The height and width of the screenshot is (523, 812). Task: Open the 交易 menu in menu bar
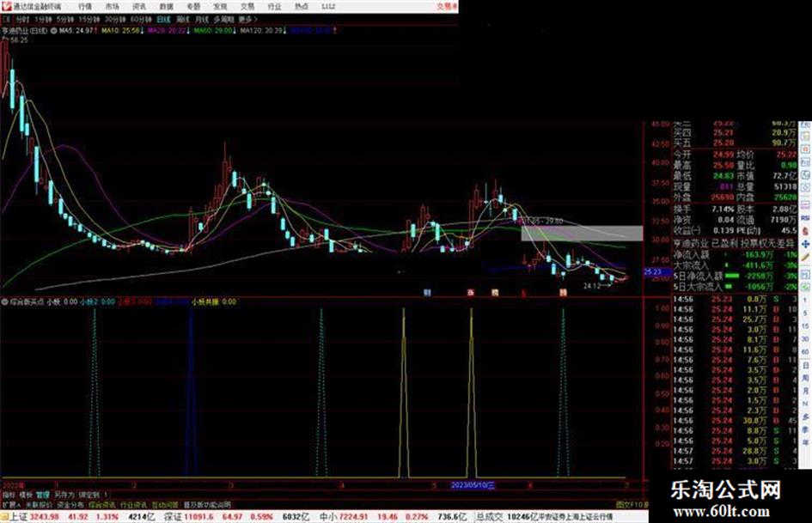pos(247,7)
